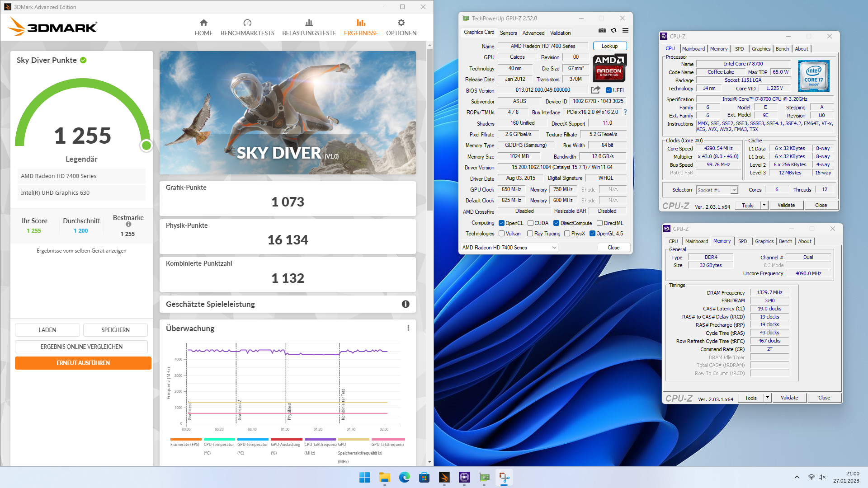Image resolution: width=868 pixels, height=488 pixels.
Task: Toggle the UEFI checkbox in GPU-Z
Action: pos(609,90)
